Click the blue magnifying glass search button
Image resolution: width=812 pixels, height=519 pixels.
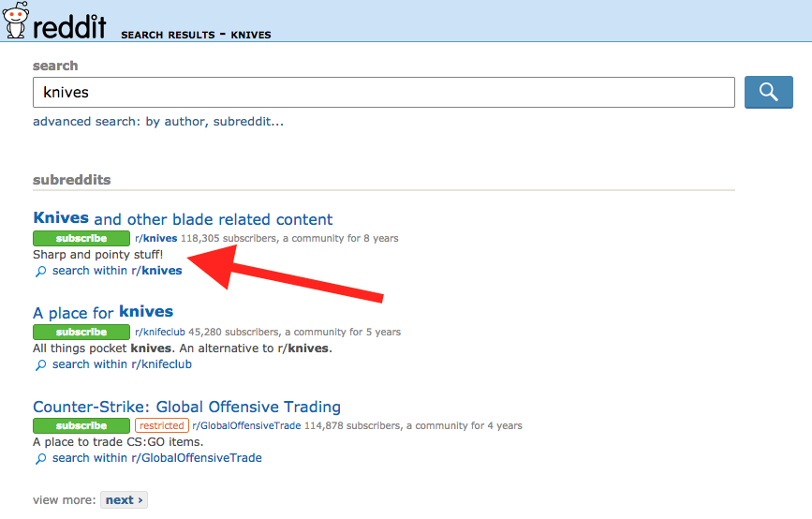769,92
